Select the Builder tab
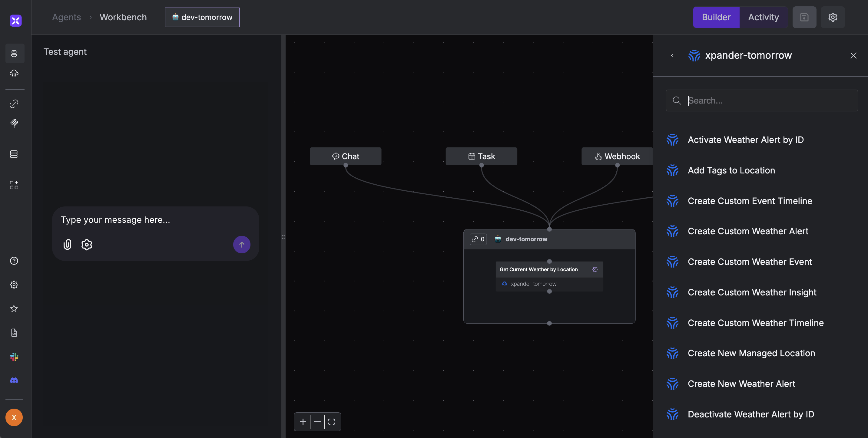868x438 pixels. pos(716,17)
